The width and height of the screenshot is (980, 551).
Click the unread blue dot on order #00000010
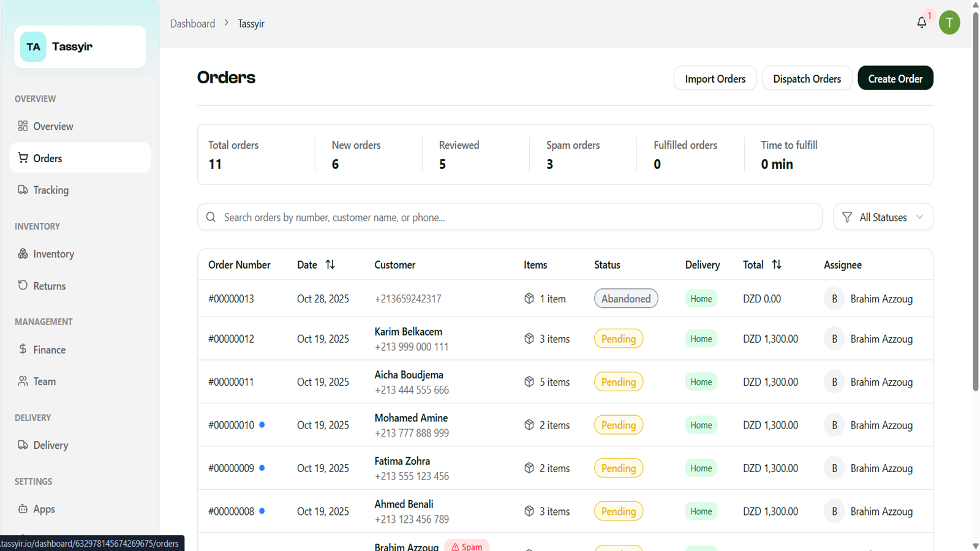tap(262, 424)
